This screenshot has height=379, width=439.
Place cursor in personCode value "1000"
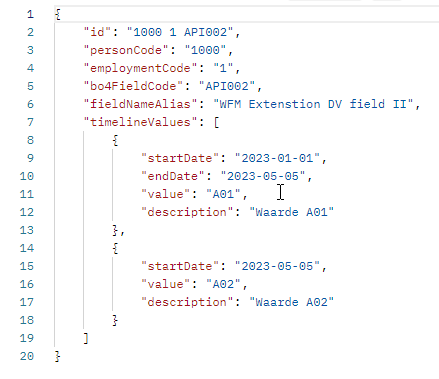point(205,50)
